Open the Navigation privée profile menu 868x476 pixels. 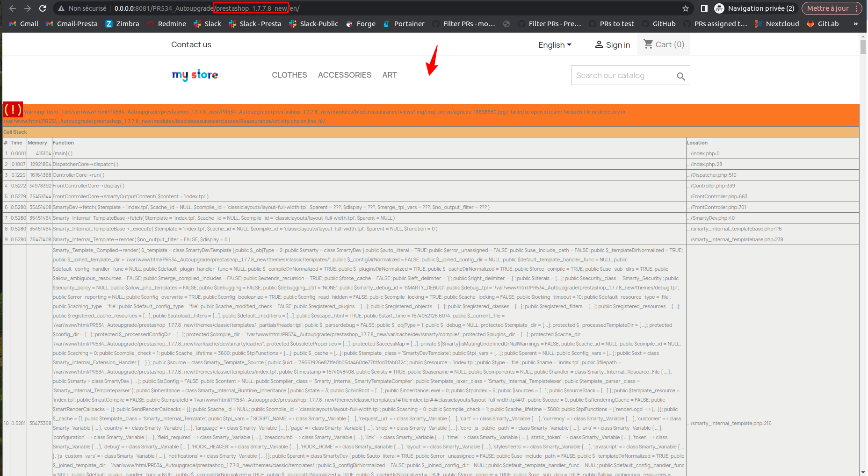pyautogui.click(x=754, y=8)
